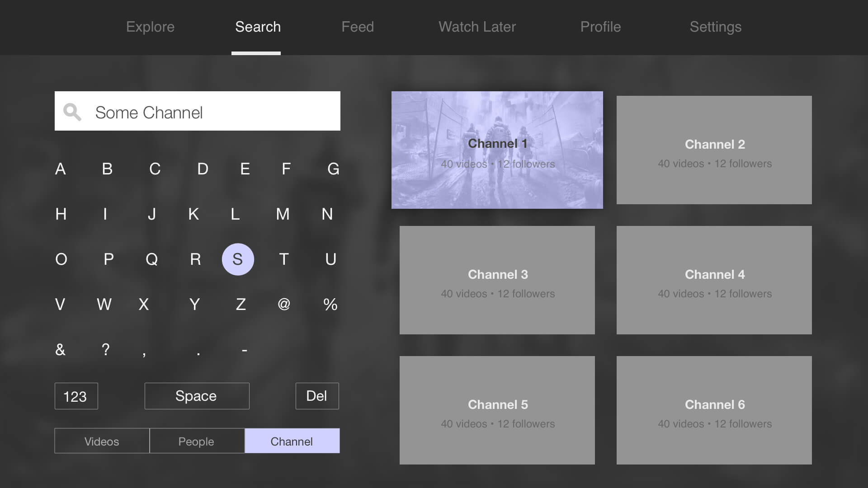Tap the hyphen key
The image size is (868, 488).
coord(245,350)
